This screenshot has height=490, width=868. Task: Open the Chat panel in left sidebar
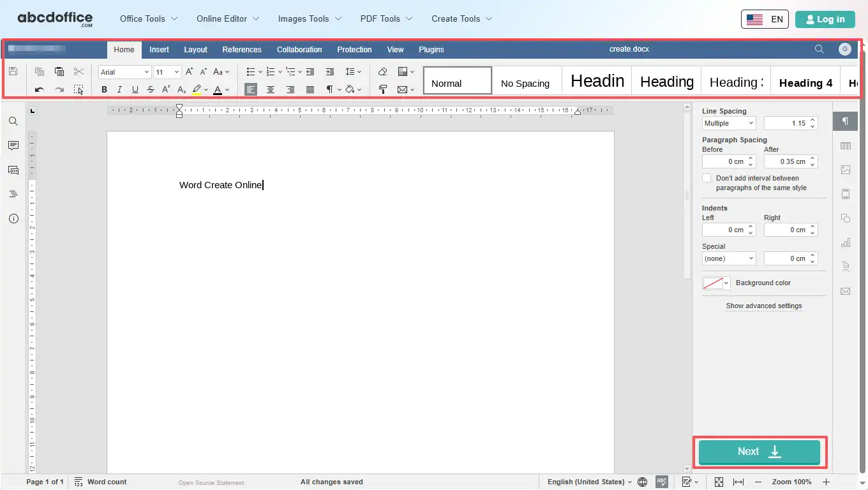pyautogui.click(x=13, y=170)
